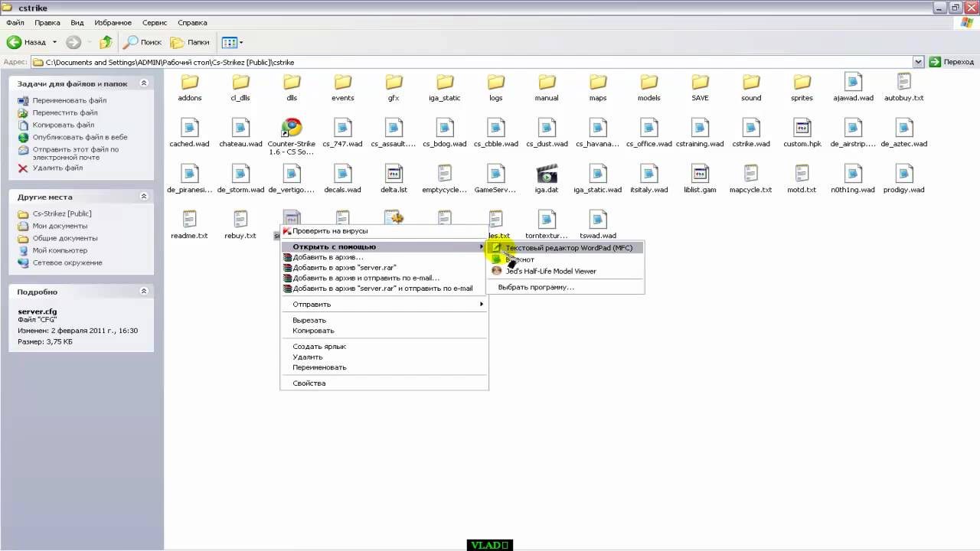Choose Создать ярлык in context menu
This screenshot has width=980, height=551.
(x=384, y=346)
